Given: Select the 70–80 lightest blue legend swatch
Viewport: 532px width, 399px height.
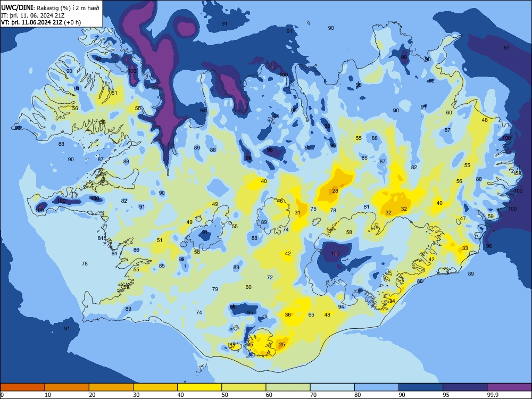Looking at the screenshot, I should point(332,387).
